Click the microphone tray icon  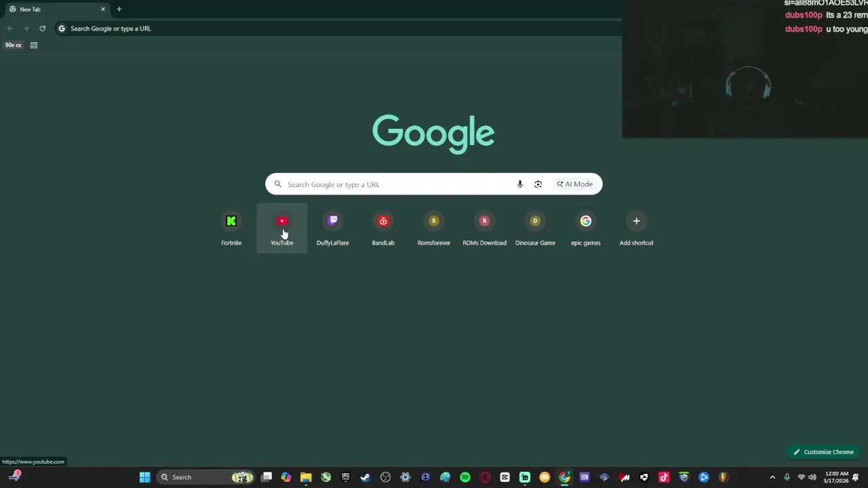point(787,477)
